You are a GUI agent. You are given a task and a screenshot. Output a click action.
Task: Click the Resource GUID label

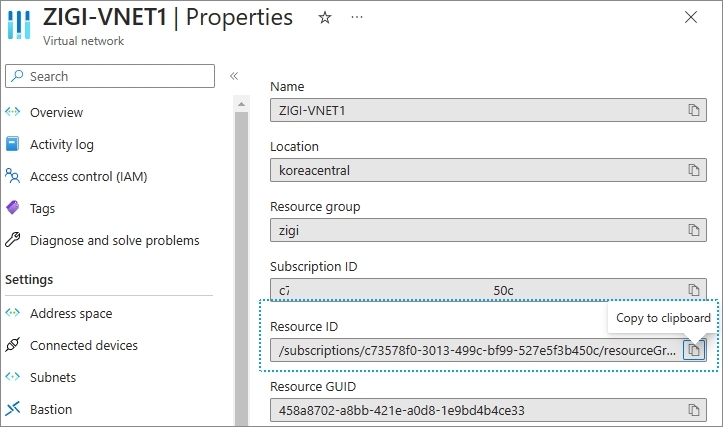tap(313, 386)
